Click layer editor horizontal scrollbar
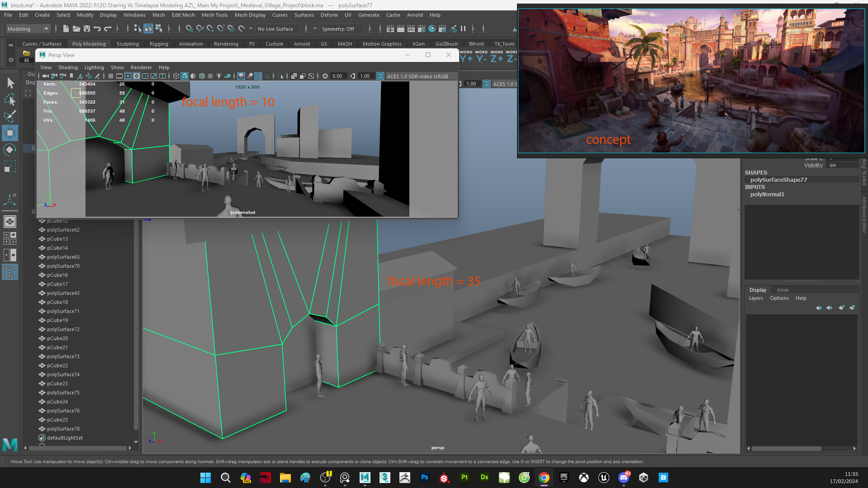 click(x=786, y=449)
